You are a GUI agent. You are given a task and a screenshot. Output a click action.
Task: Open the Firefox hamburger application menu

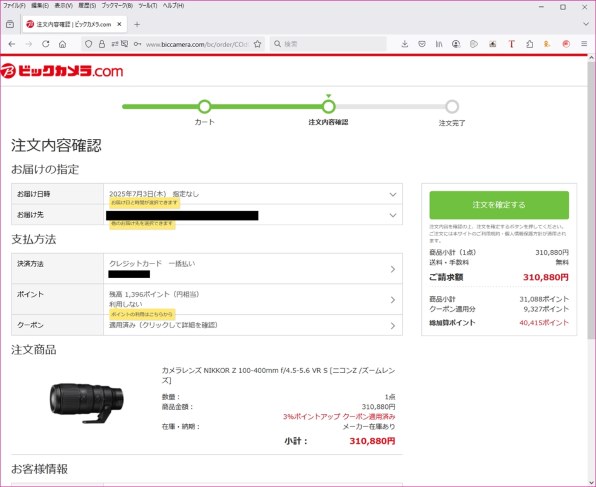pos(584,44)
